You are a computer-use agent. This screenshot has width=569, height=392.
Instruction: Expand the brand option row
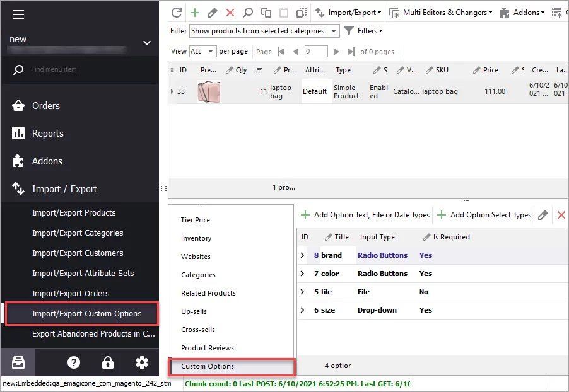tap(302, 255)
